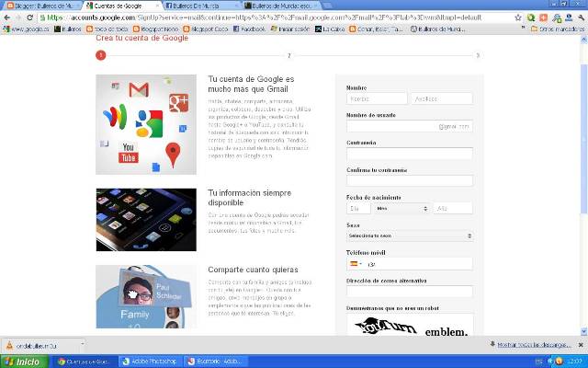Click the Confirma tu contraseña field
The image size is (588, 368).
tap(410, 180)
